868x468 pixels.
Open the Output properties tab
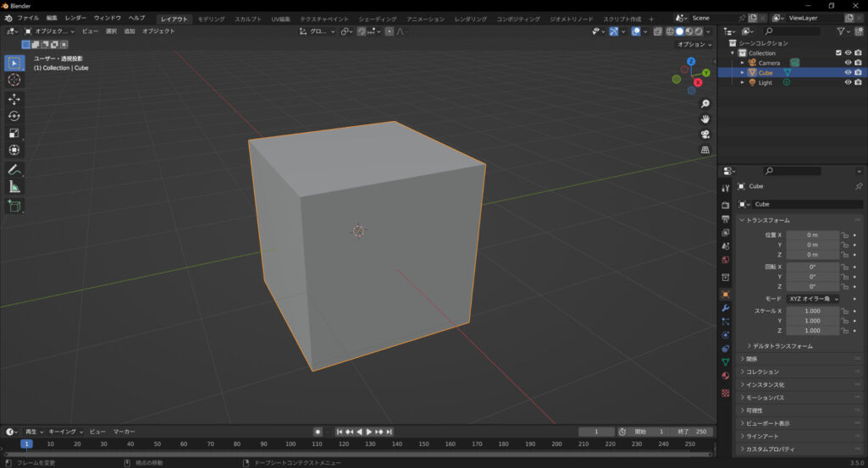click(x=726, y=219)
